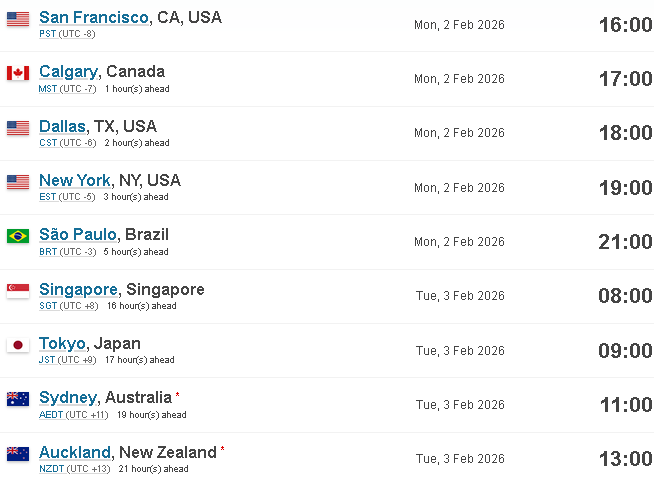Viewport: 654px width, 492px height.
Task: Click the USA flag beside San Francisco
Action: click(18, 19)
